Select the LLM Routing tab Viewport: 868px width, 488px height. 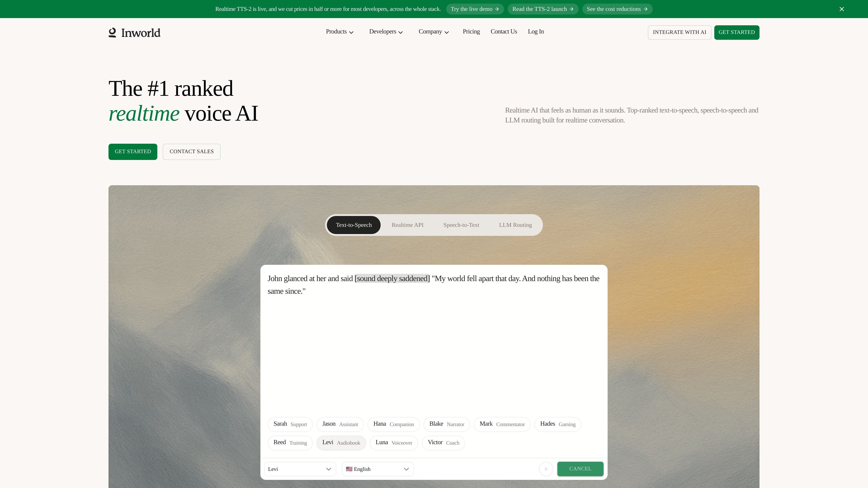pyautogui.click(x=515, y=225)
